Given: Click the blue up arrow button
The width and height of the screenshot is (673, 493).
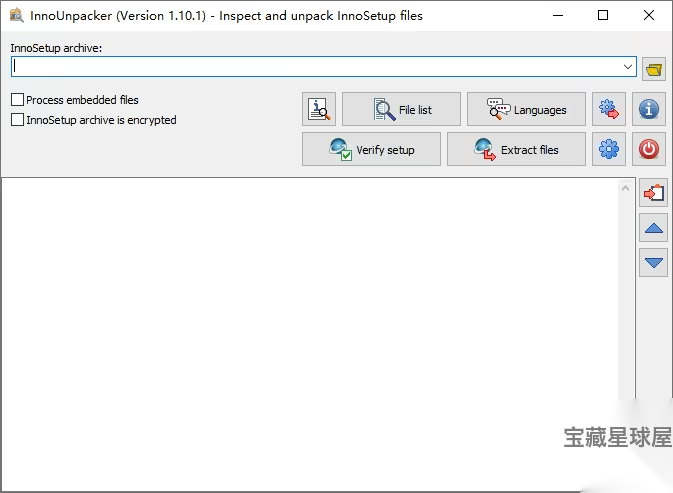Looking at the screenshot, I should pyautogui.click(x=653, y=228).
